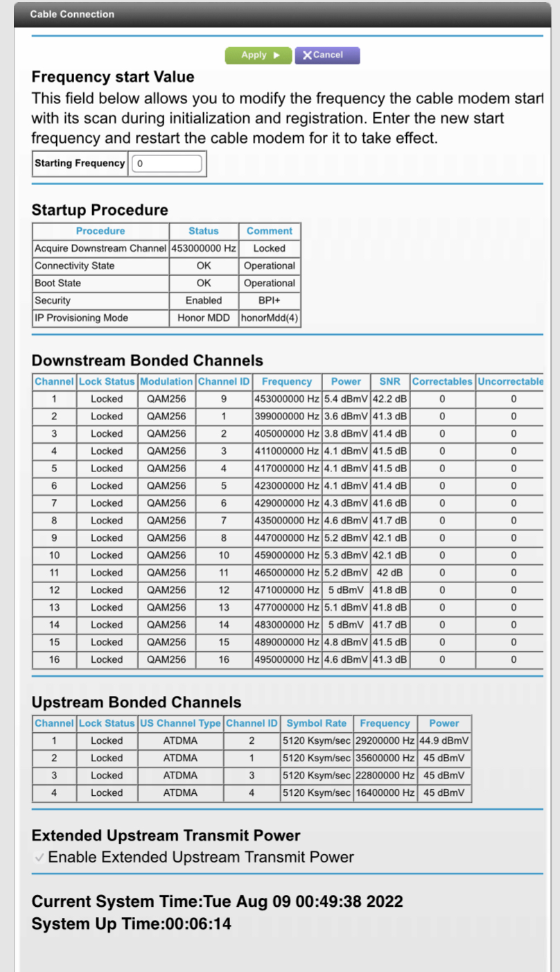
Task: Select the 16400000 Hz upstream frequency cell
Action: [x=385, y=792]
